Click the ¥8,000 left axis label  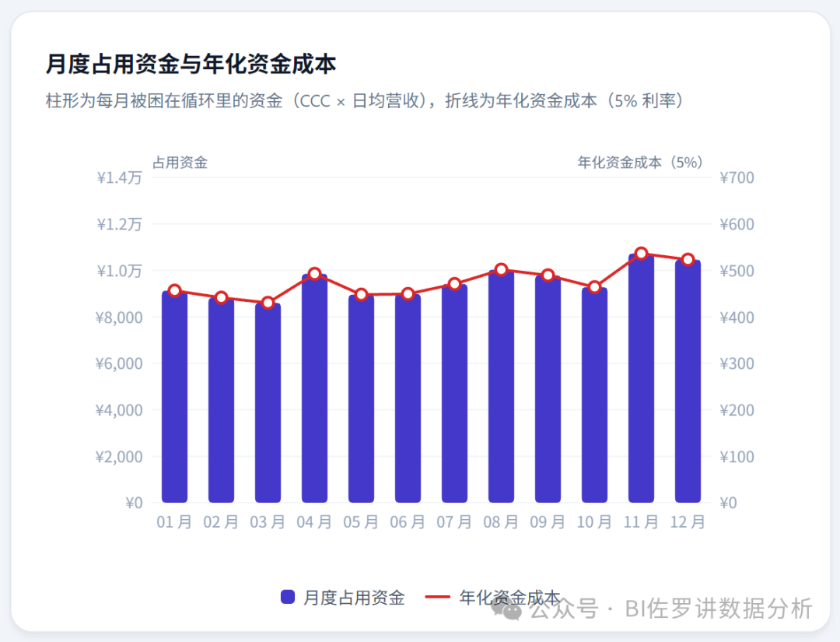coord(119,317)
